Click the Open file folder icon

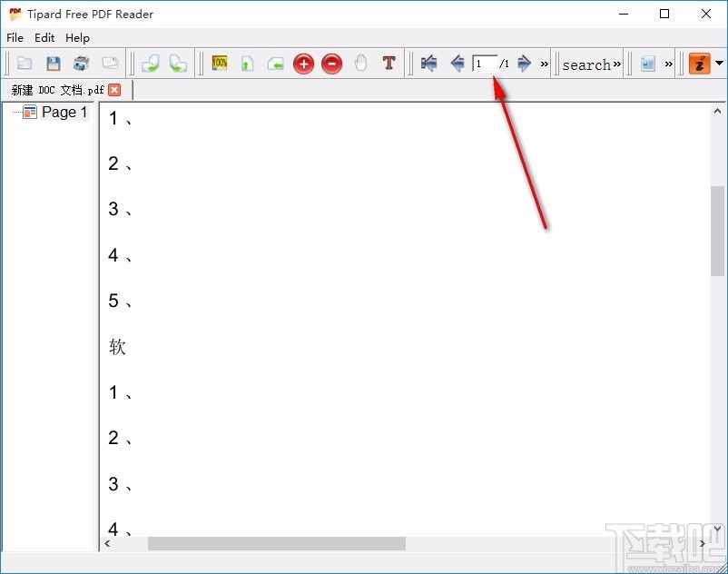(25, 64)
